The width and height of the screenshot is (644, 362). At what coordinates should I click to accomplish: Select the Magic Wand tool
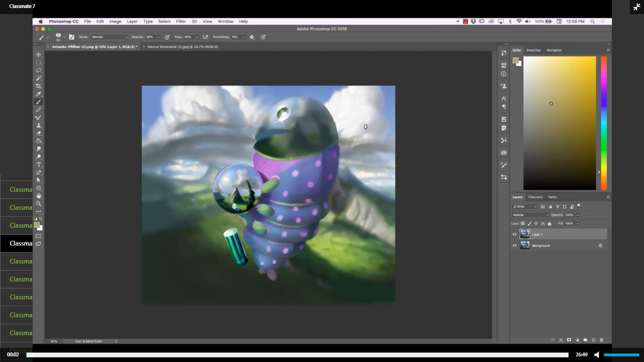(x=38, y=78)
